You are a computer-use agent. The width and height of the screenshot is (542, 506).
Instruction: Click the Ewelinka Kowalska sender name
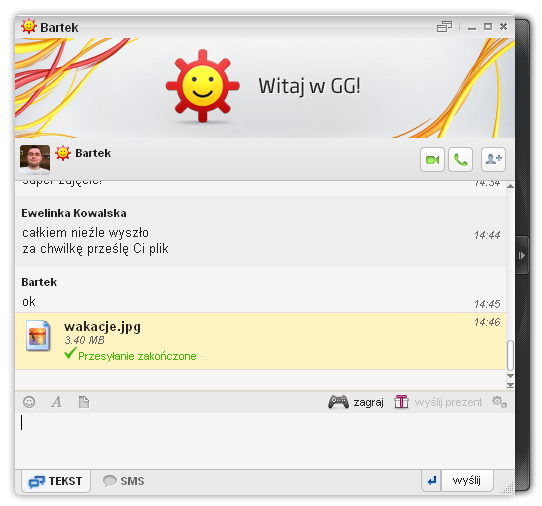(74, 213)
